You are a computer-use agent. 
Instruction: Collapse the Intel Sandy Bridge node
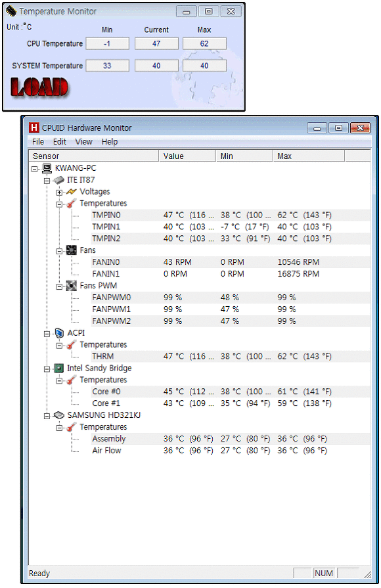pos(47,369)
